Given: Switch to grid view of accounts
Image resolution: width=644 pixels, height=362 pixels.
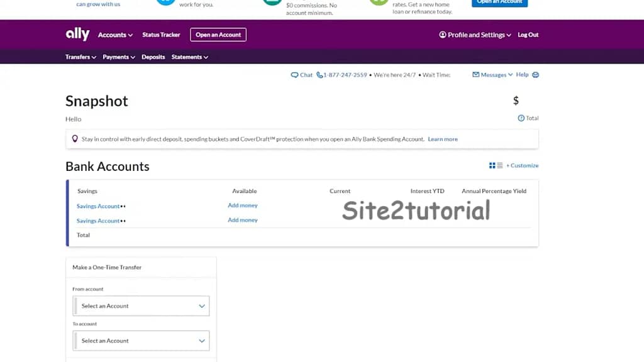Looking at the screenshot, I should tap(492, 165).
